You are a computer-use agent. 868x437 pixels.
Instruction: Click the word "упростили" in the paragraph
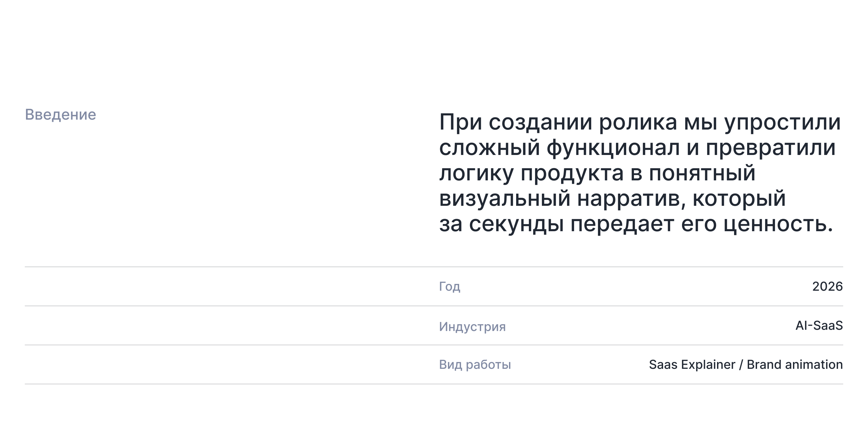(x=783, y=123)
